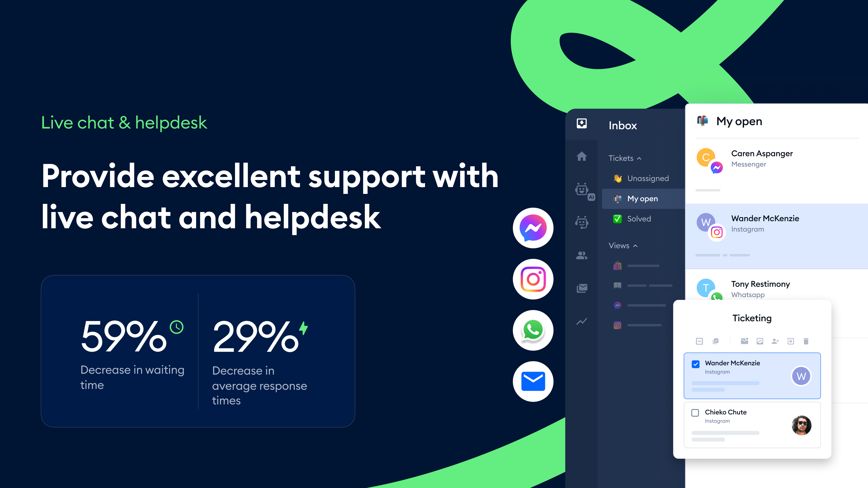The height and width of the screenshot is (488, 868).
Task: Expand the Views section dropdown
Action: (x=623, y=245)
